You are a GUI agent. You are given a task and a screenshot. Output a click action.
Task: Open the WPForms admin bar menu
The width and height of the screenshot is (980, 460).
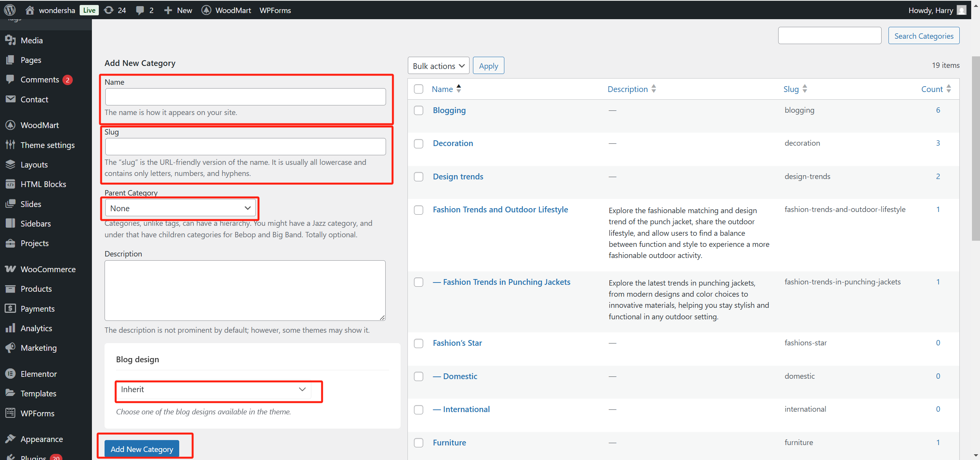pos(275,10)
